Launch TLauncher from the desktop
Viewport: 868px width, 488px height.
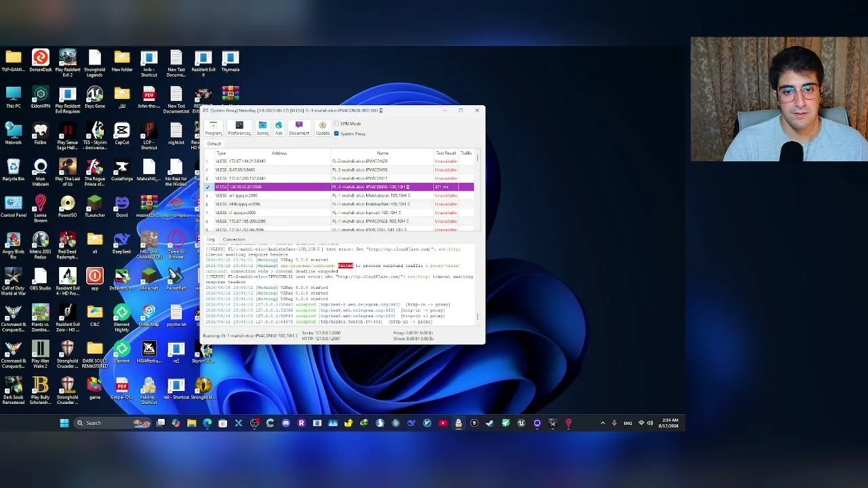pos(94,207)
